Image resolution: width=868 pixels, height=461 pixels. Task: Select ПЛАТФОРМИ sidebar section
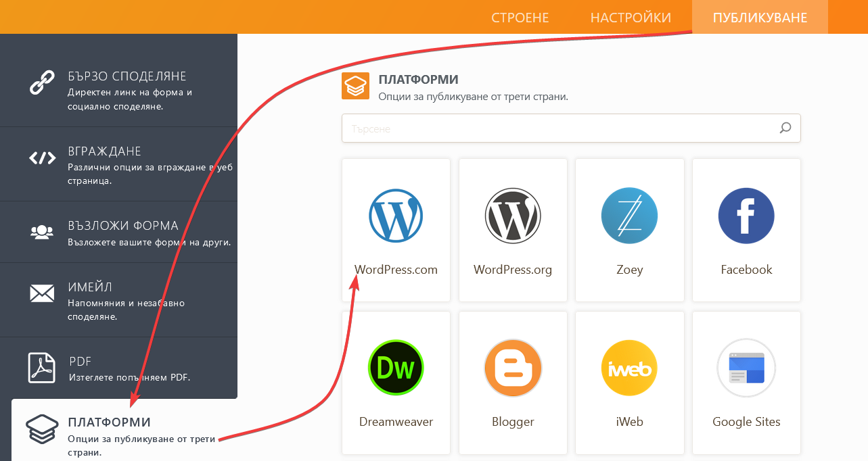pos(124,430)
